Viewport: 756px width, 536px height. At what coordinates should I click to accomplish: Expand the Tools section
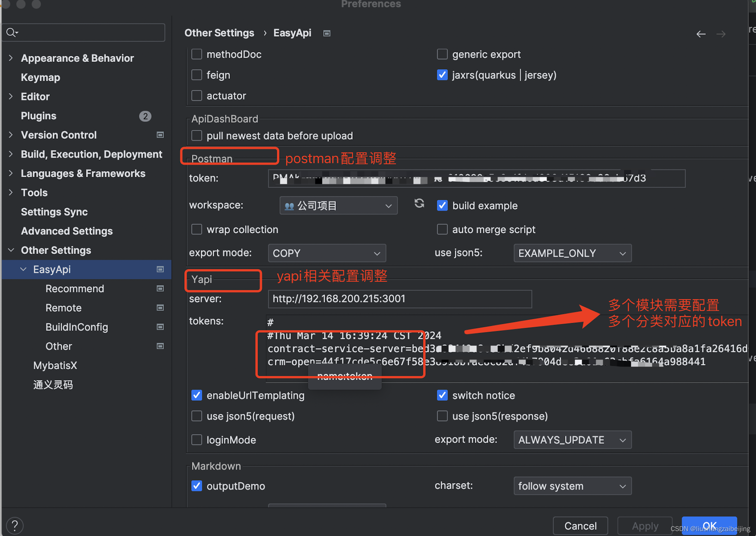(x=11, y=192)
